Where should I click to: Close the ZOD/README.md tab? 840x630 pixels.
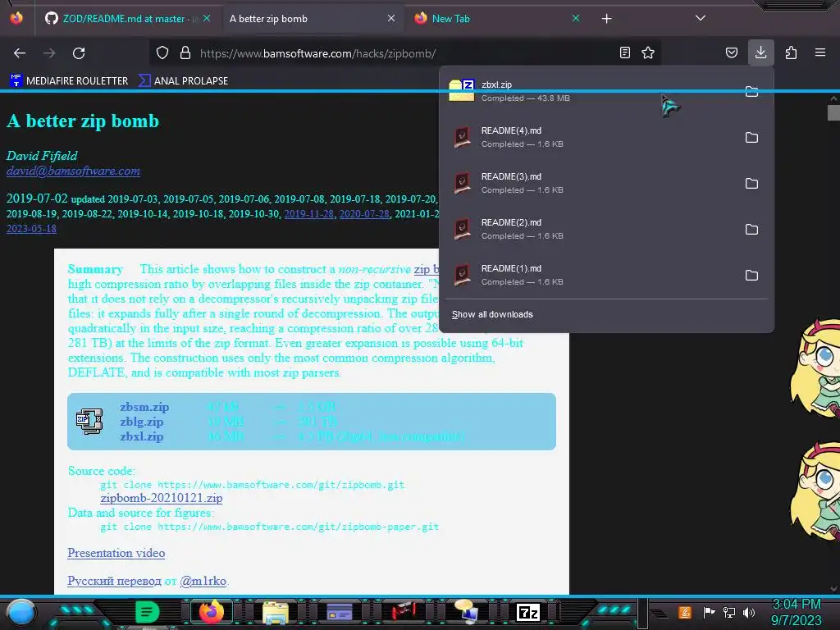207,18
